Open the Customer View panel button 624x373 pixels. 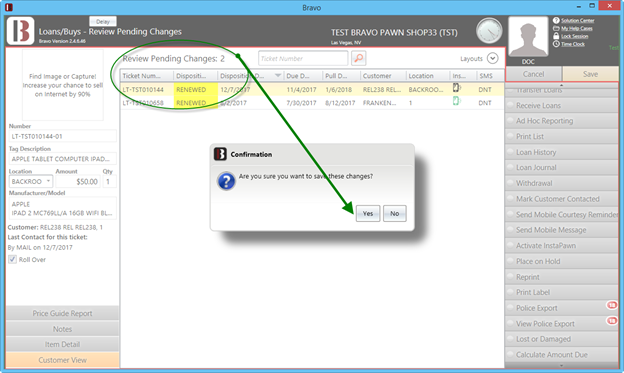[62, 360]
